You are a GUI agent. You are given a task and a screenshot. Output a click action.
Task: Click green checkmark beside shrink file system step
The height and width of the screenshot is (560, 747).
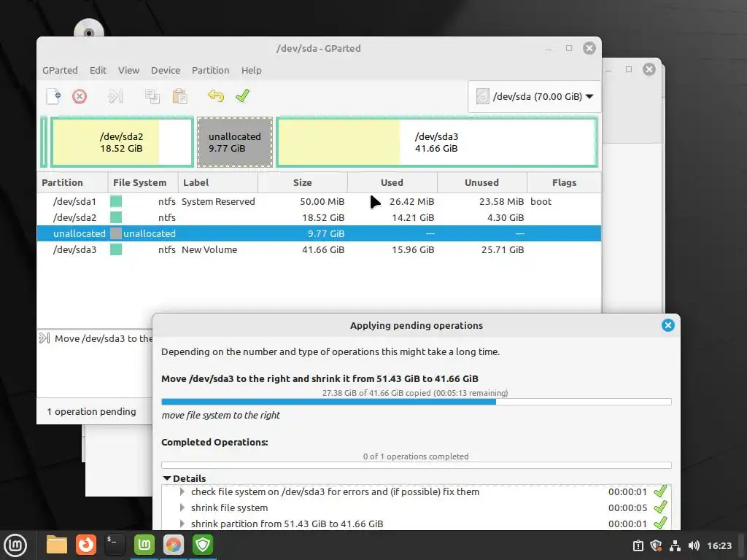(x=660, y=507)
